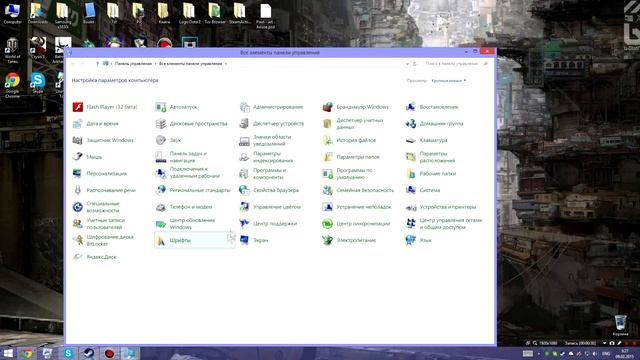Viewport: 640px width, 360px height.
Task: Open Автозапуск settings
Action: [176, 107]
